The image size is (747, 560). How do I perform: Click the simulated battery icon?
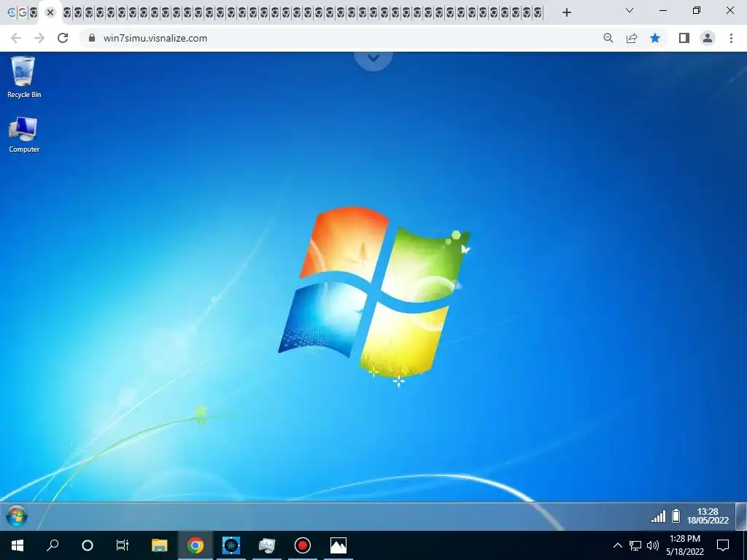tap(676, 516)
